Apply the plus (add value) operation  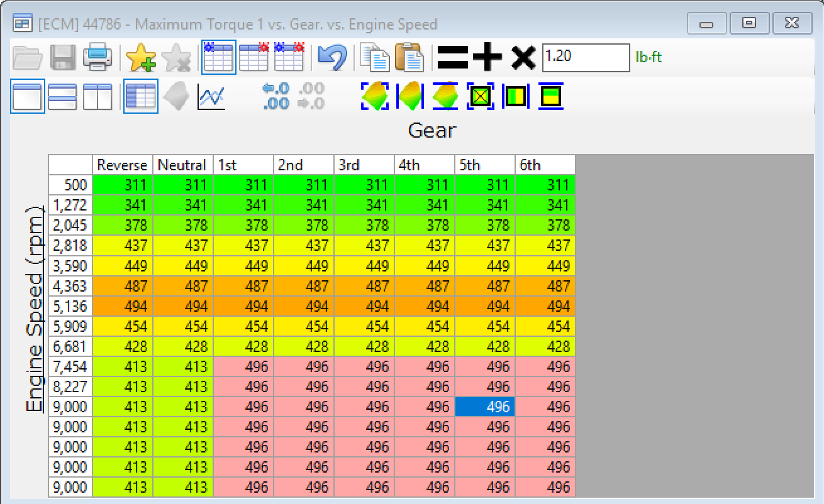coord(487,58)
